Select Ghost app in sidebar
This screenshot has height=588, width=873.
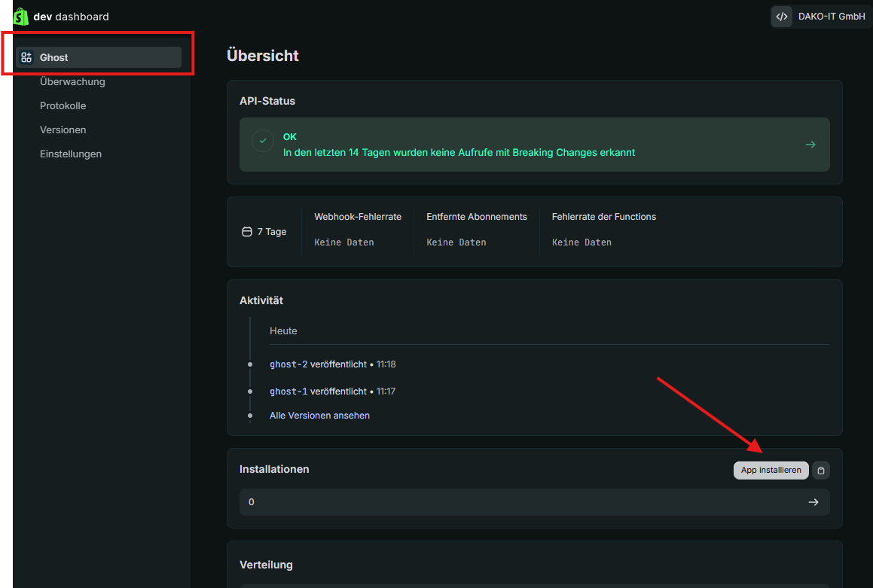pyautogui.click(x=99, y=57)
